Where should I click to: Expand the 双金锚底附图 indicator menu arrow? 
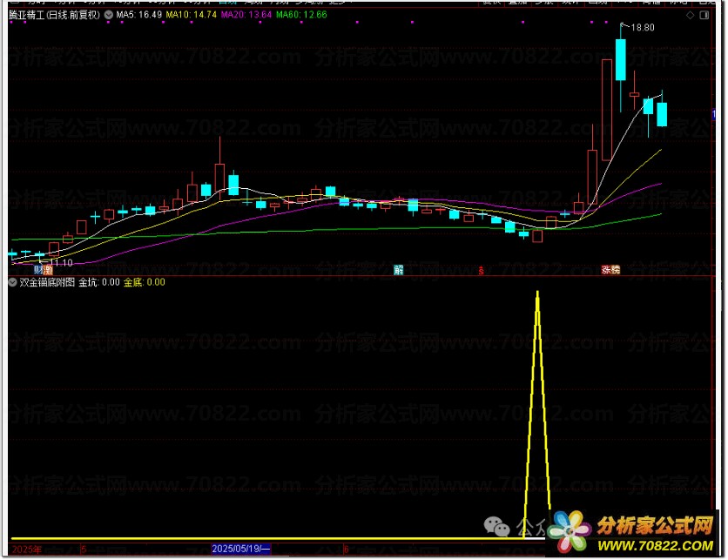coord(12,282)
